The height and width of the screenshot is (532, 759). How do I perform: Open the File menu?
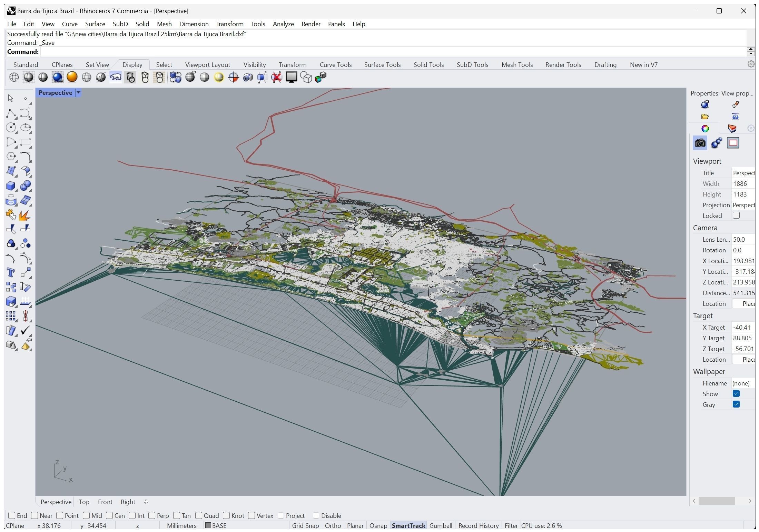(x=12, y=24)
